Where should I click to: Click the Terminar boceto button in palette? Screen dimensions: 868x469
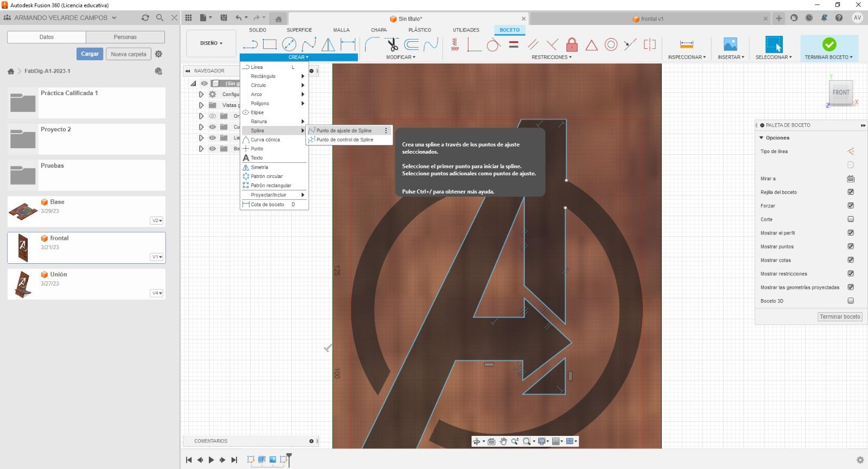tap(840, 316)
